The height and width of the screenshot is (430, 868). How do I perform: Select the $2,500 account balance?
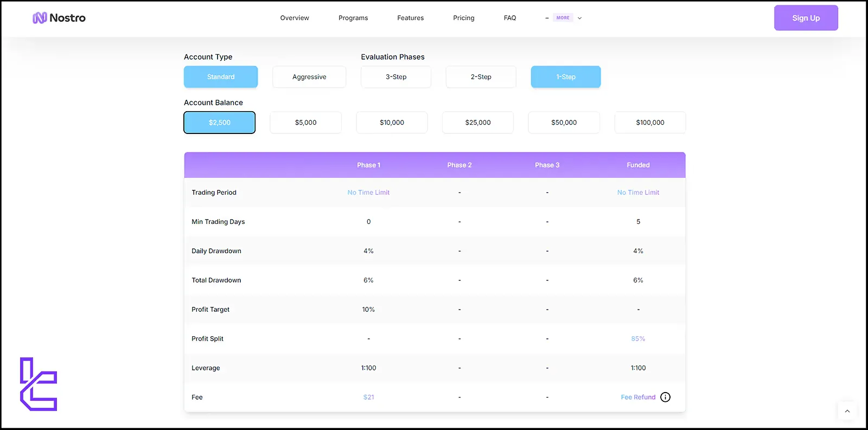pos(220,123)
